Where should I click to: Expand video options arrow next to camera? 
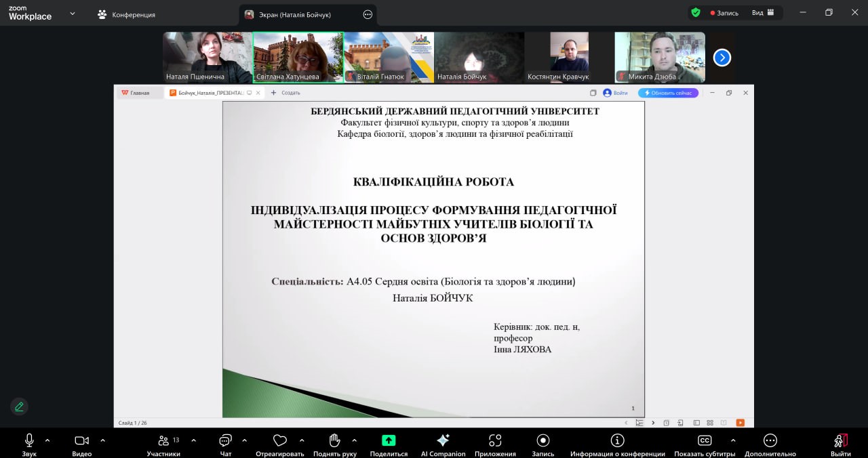(x=102, y=440)
